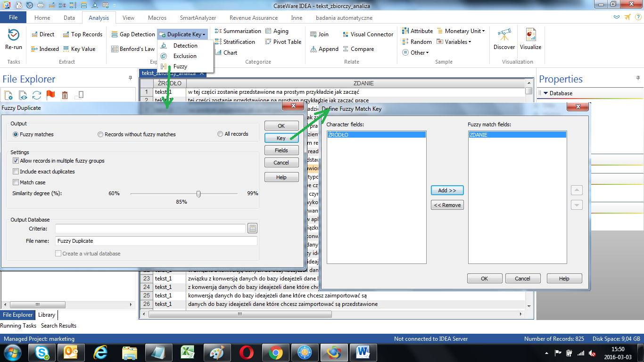644x362 pixels.
Task: Select Records without fuzzy matches
Action: tap(137, 134)
